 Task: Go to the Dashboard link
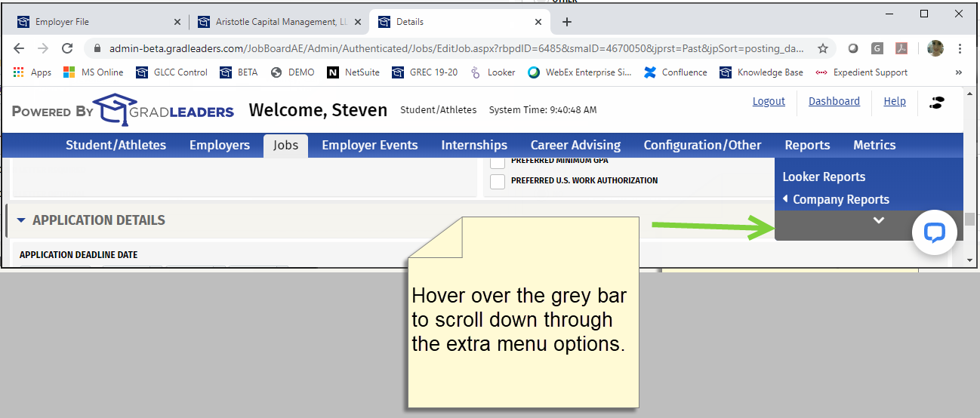(x=834, y=101)
